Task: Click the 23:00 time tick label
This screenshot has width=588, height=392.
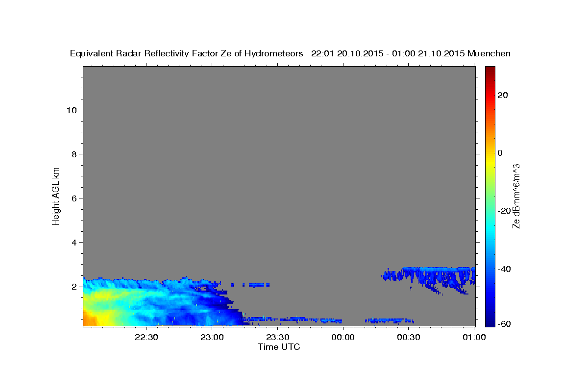Action: point(212,337)
